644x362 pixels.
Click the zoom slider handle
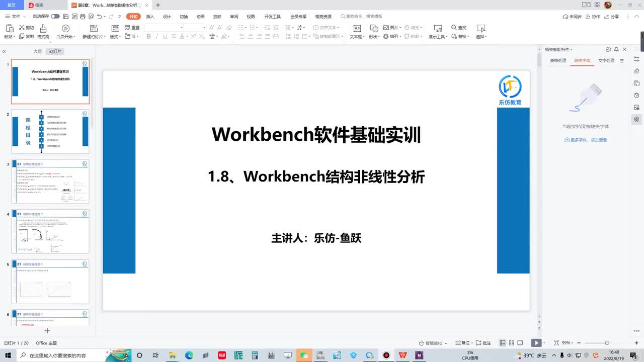[607, 343]
